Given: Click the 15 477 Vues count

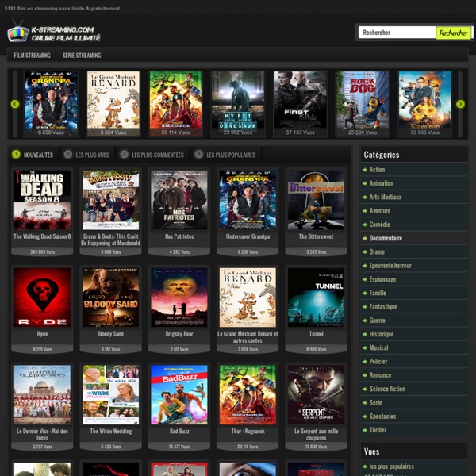Looking at the screenshot, I should point(179,447).
